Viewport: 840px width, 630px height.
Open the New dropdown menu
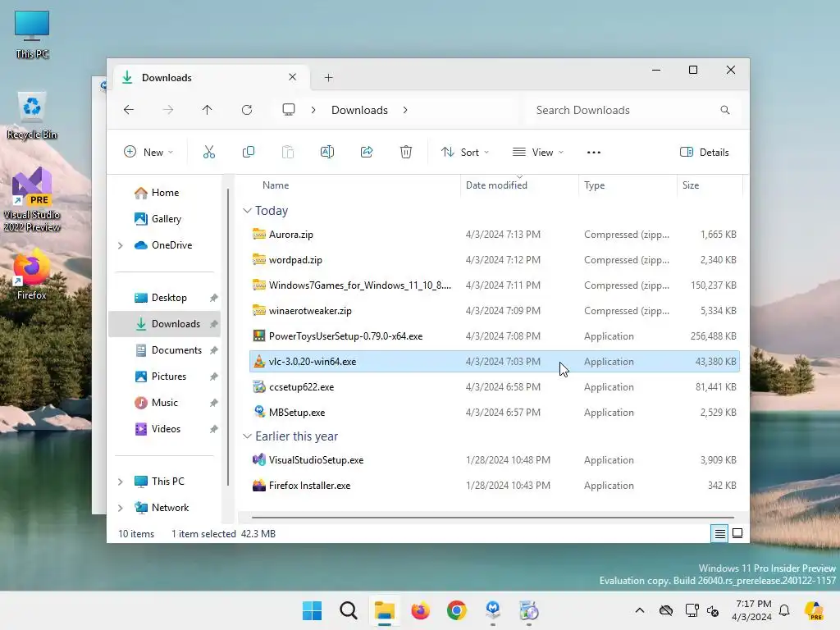pyautogui.click(x=148, y=152)
